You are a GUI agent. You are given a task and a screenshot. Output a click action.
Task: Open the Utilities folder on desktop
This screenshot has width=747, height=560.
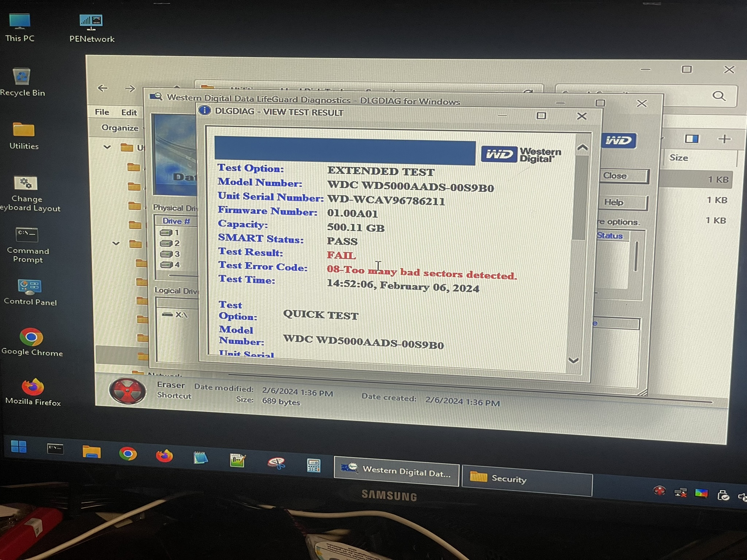24,136
